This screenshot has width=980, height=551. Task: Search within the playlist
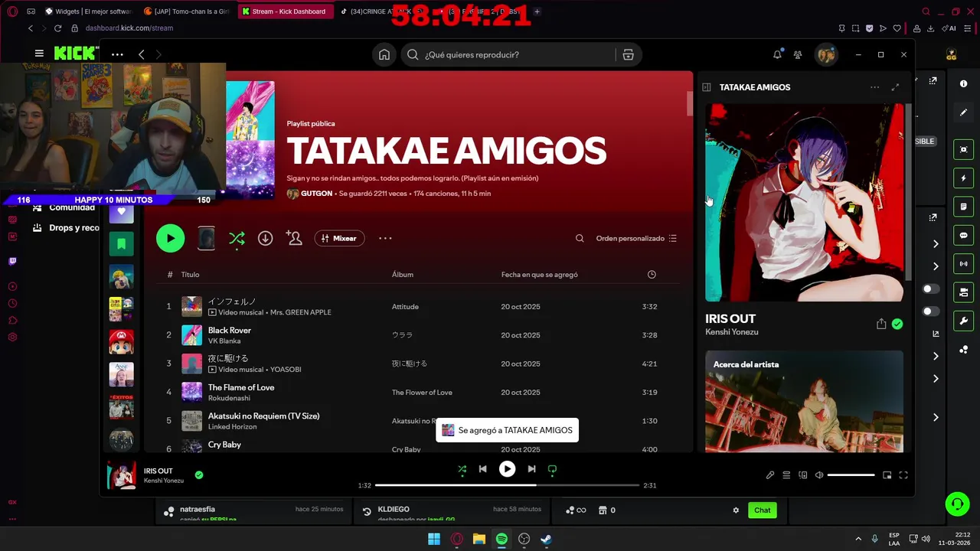580,238
